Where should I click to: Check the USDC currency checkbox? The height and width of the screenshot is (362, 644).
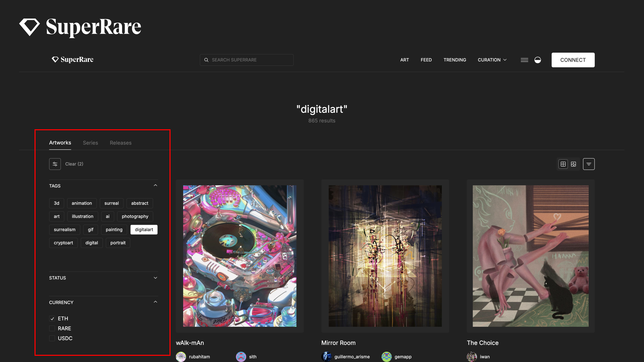[52, 338]
